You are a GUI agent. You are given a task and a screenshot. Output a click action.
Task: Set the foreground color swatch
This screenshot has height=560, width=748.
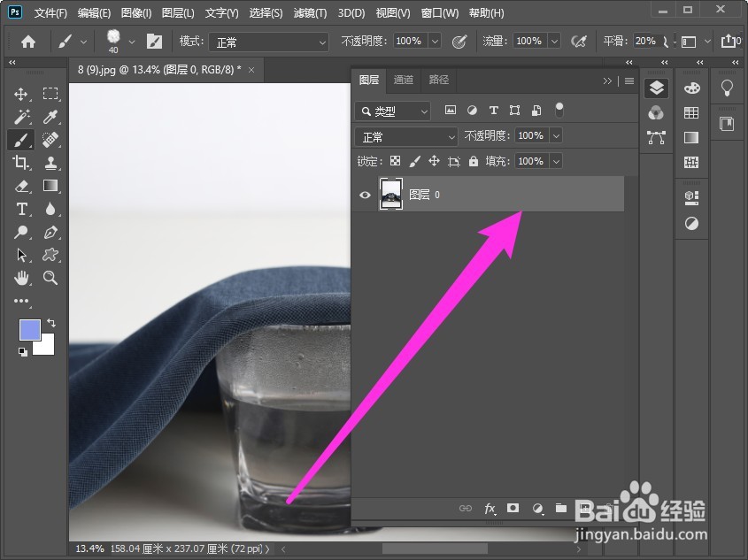pos(29,330)
